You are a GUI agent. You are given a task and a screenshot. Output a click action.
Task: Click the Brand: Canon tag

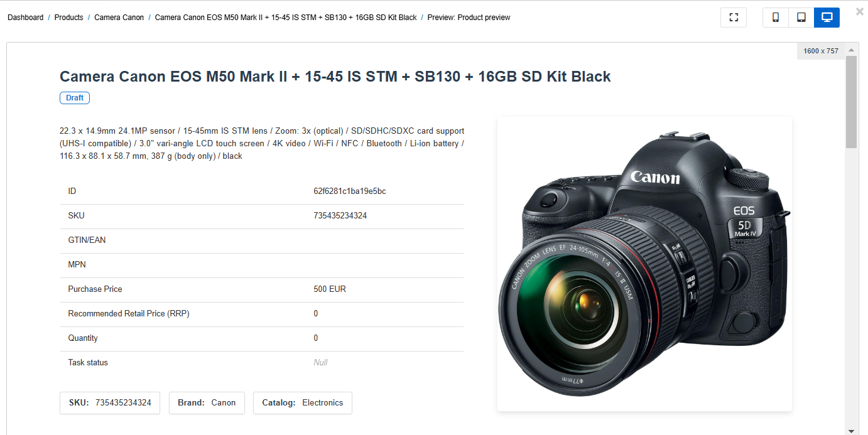(x=207, y=403)
